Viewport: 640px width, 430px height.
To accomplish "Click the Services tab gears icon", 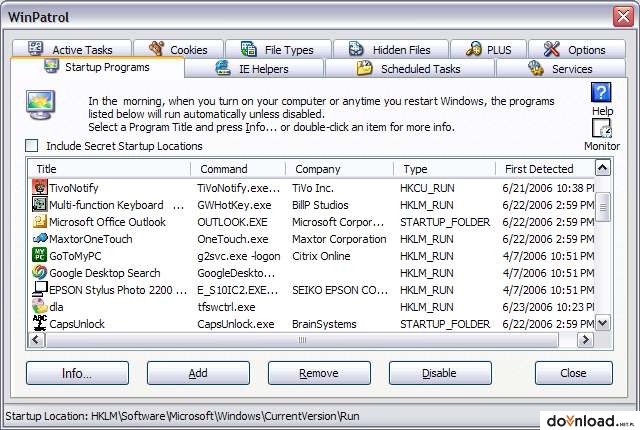I will pos(536,68).
